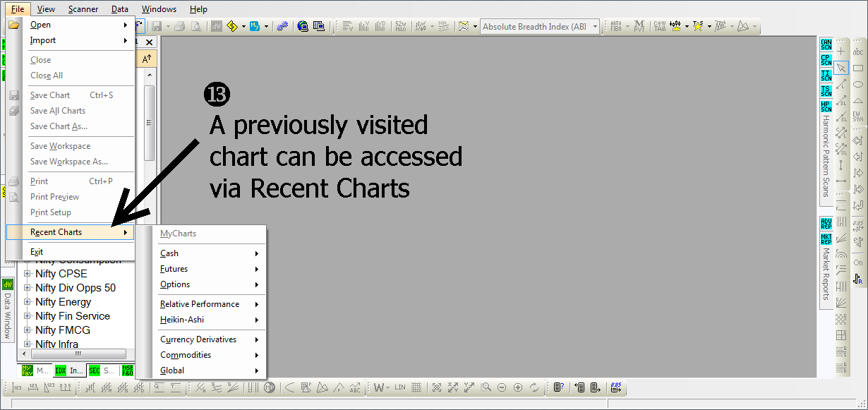
Task: Choose Exit from the File menu
Action: pyautogui.click(x=70, y=252)
